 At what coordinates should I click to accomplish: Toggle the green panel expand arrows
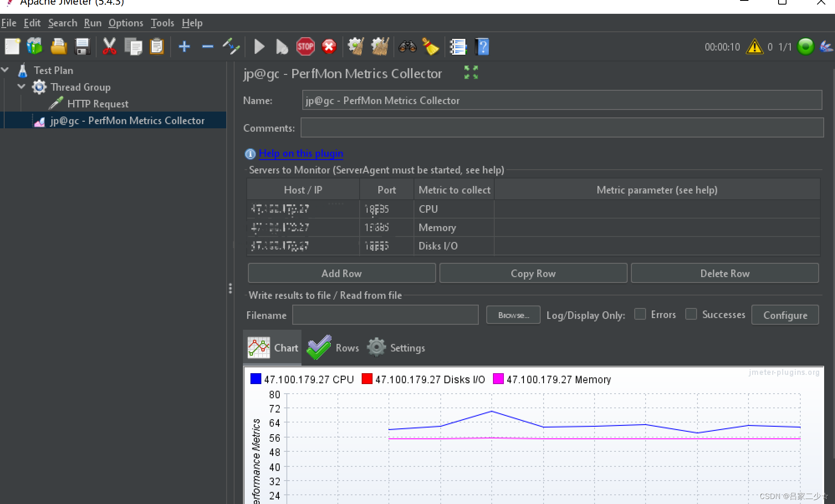(471, 72)
